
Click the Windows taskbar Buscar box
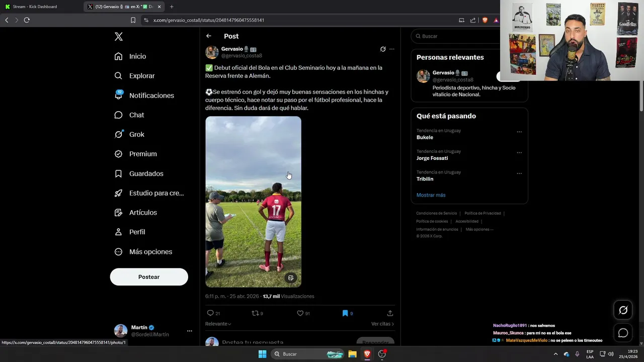(308, 354)
